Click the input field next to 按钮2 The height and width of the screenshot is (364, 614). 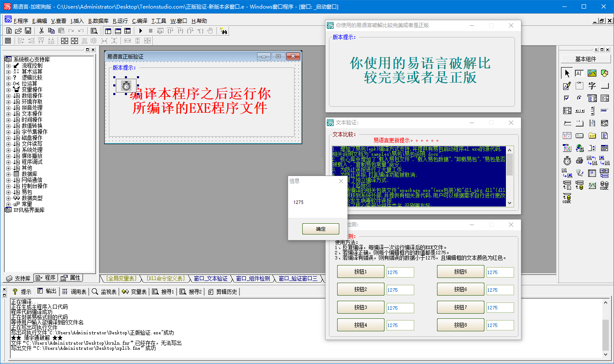pyautogui.click(x=400, y=290)
